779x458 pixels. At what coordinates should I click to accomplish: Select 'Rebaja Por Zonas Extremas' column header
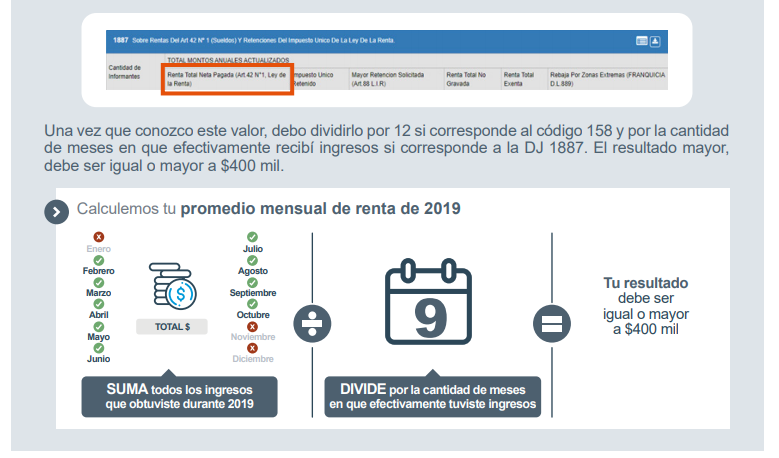(x=607, y=79)
